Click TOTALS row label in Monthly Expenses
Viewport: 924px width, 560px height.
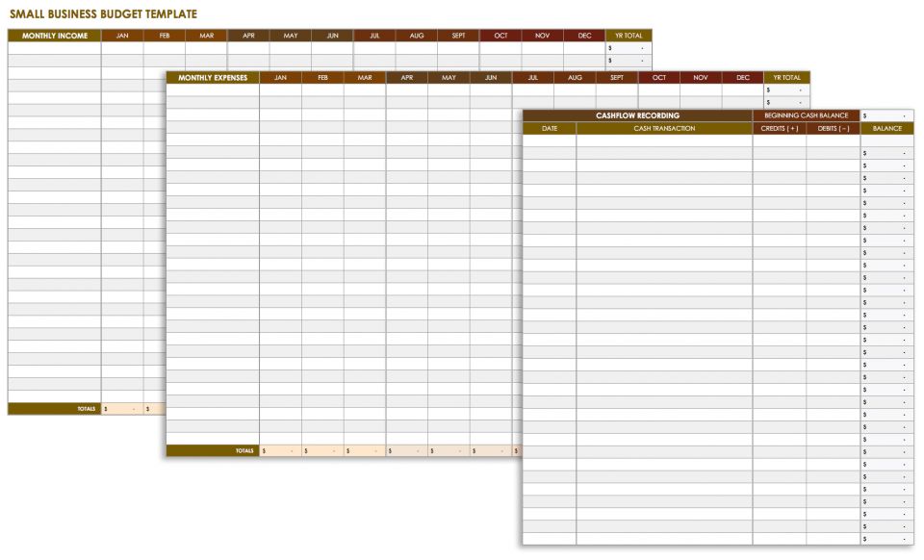[x=213, y=450]
